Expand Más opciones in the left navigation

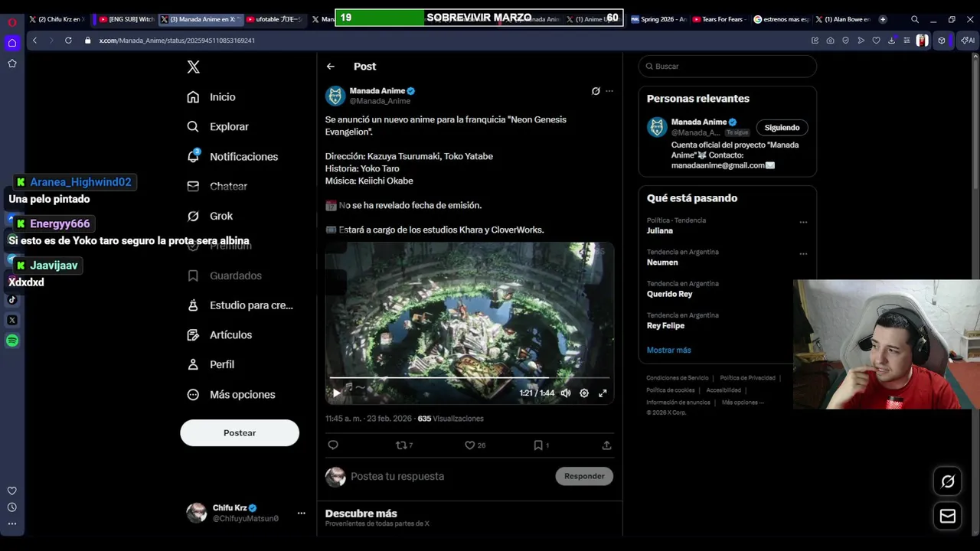(231, 395)
